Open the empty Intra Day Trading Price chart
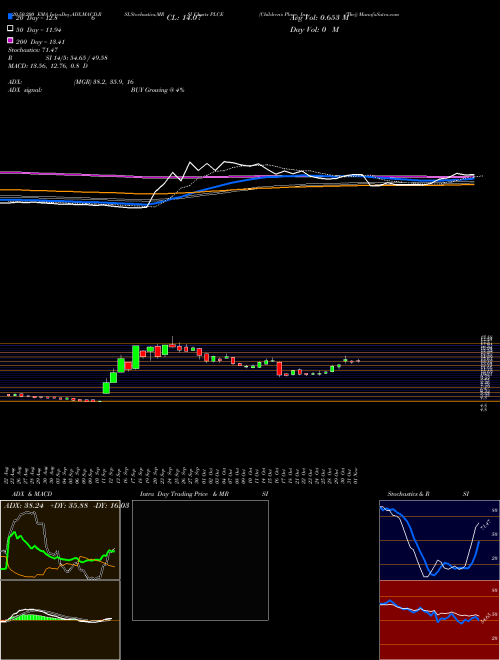 [200, 560]
